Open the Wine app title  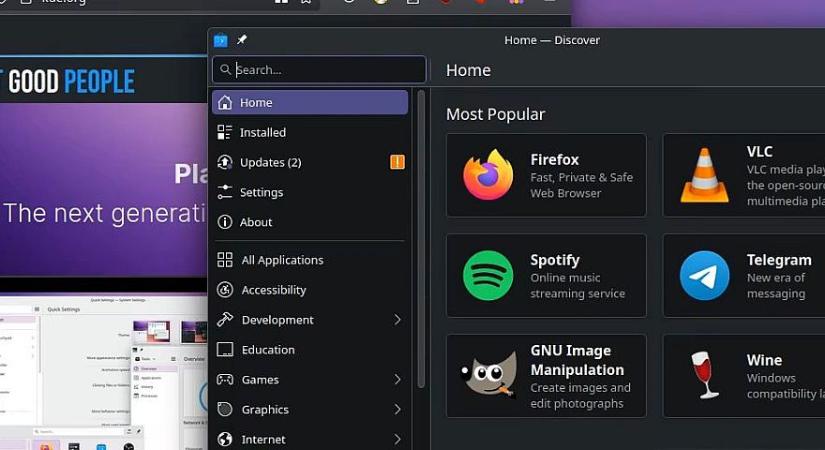click(764, 360)
